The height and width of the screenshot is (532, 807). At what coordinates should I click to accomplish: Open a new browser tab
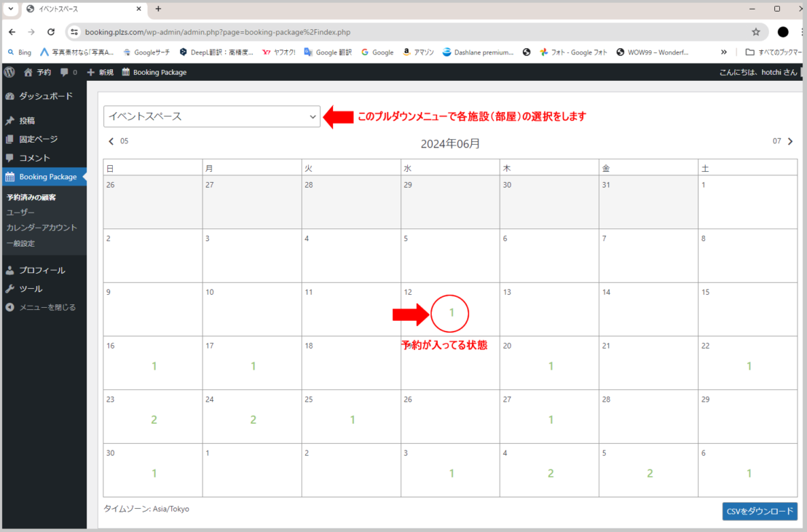(158, 9)
